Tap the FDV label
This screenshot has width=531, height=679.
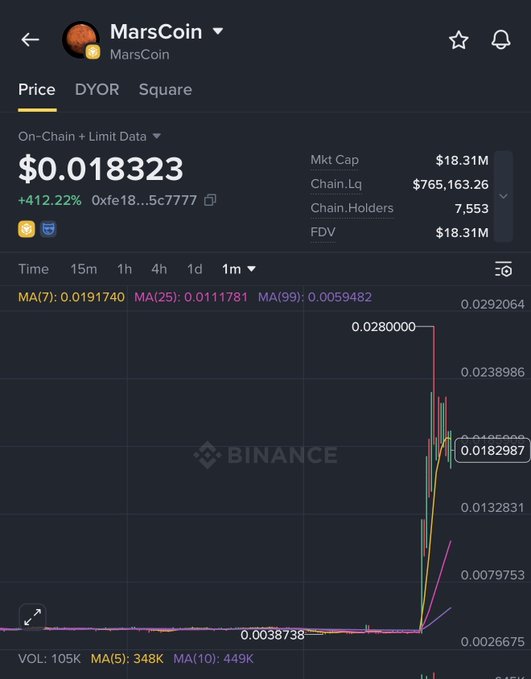coord(323,233)
